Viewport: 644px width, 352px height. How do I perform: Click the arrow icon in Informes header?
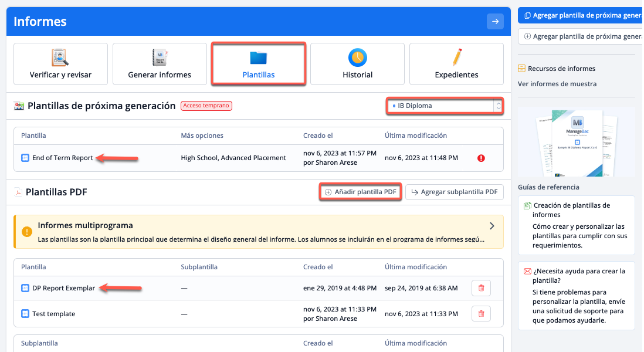tap(495, 22)
